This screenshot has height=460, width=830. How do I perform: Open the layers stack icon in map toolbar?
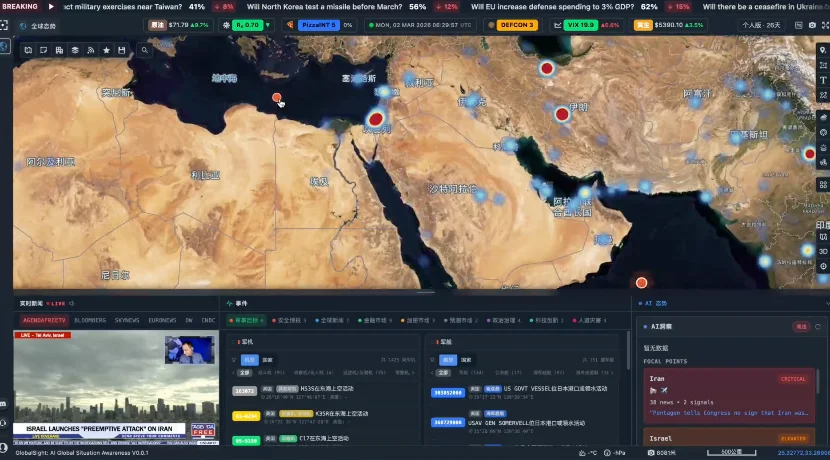75,49
